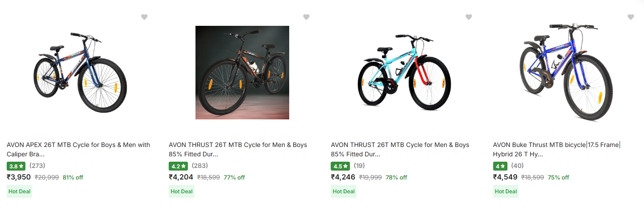Open AVON APEX 26T MTB product image
The width and height of the screenshot is (644, 208).
point(80,72)
